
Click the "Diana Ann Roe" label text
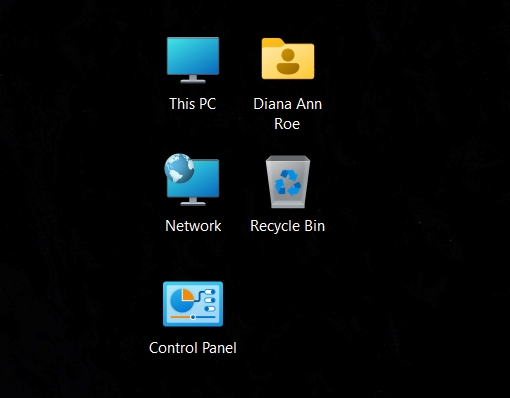click(x=287, y=114)
